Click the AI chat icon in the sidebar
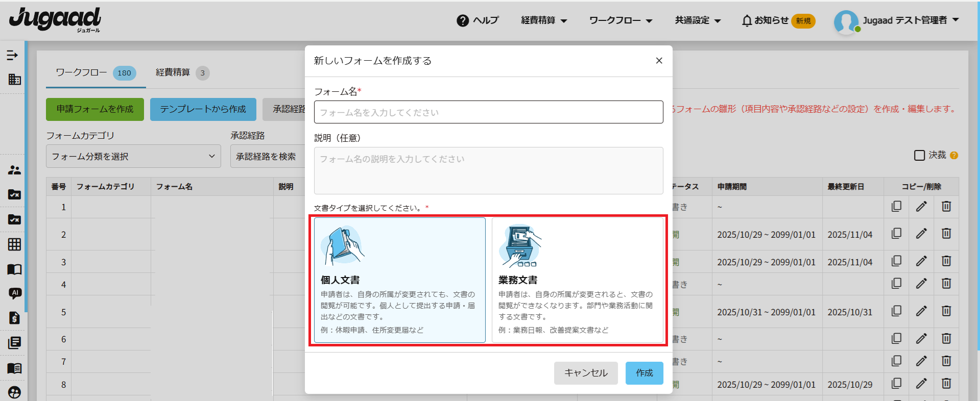 click(14, 293)
